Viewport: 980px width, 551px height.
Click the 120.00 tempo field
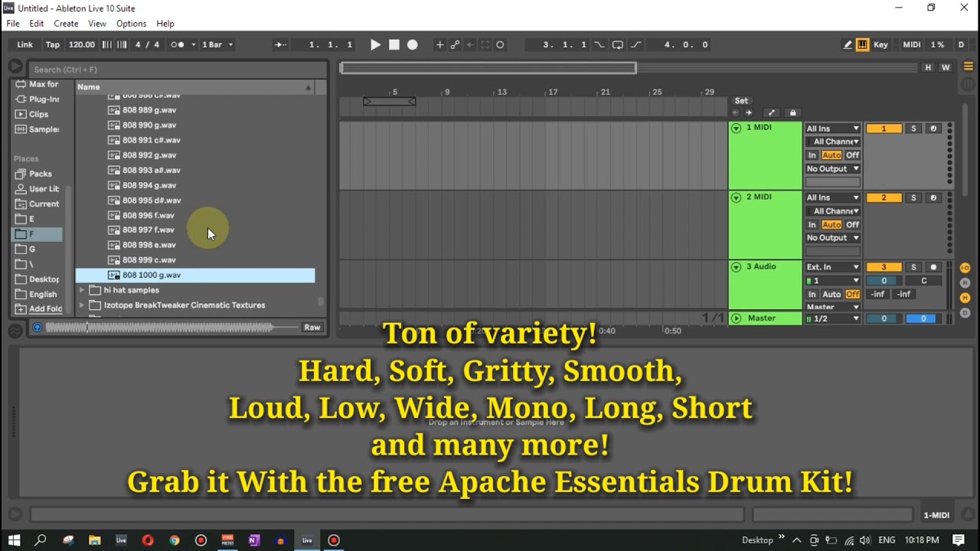[82, 44]
